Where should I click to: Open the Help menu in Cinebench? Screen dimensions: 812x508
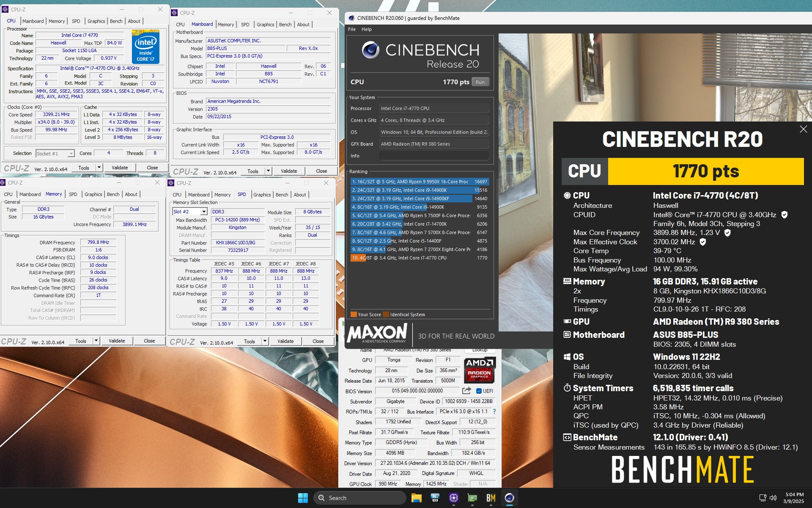coord(366,29)
